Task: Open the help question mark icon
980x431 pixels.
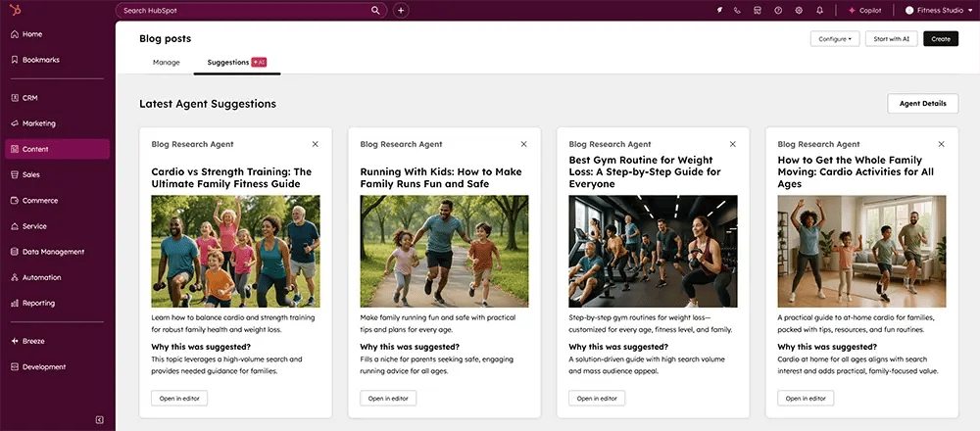Action: tap(778, 10)
